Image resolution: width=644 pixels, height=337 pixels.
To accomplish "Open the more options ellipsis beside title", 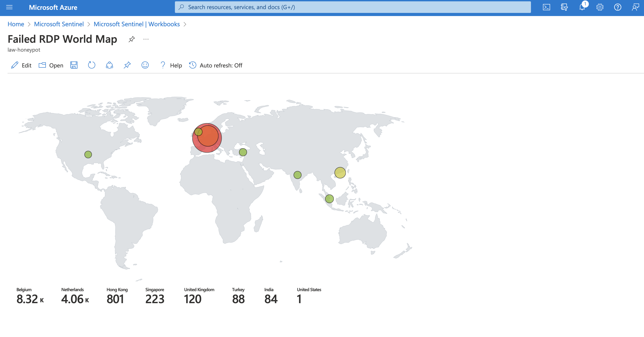I will pos(146,39).
